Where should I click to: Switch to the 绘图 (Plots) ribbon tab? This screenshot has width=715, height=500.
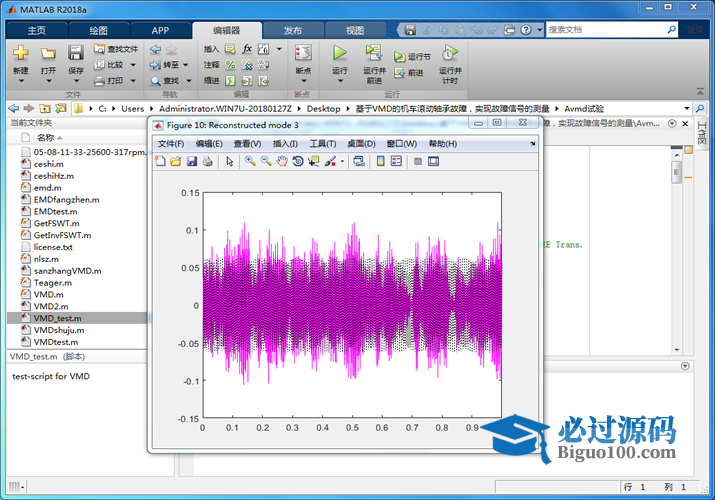click(x=98, y=30)
